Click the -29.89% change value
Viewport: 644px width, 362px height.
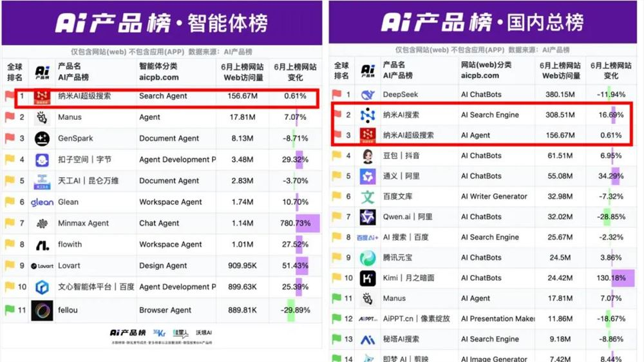(x=296, y=310)
